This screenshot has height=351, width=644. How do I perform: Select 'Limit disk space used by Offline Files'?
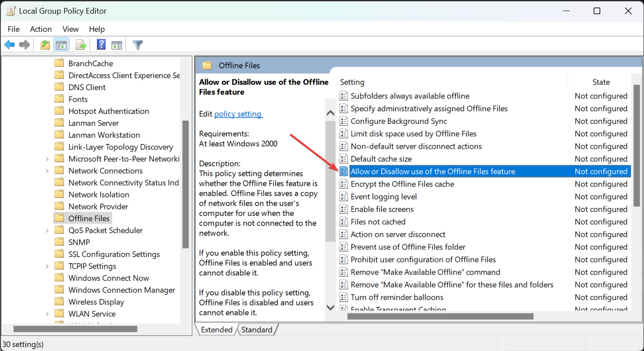[x=413, y=134]
